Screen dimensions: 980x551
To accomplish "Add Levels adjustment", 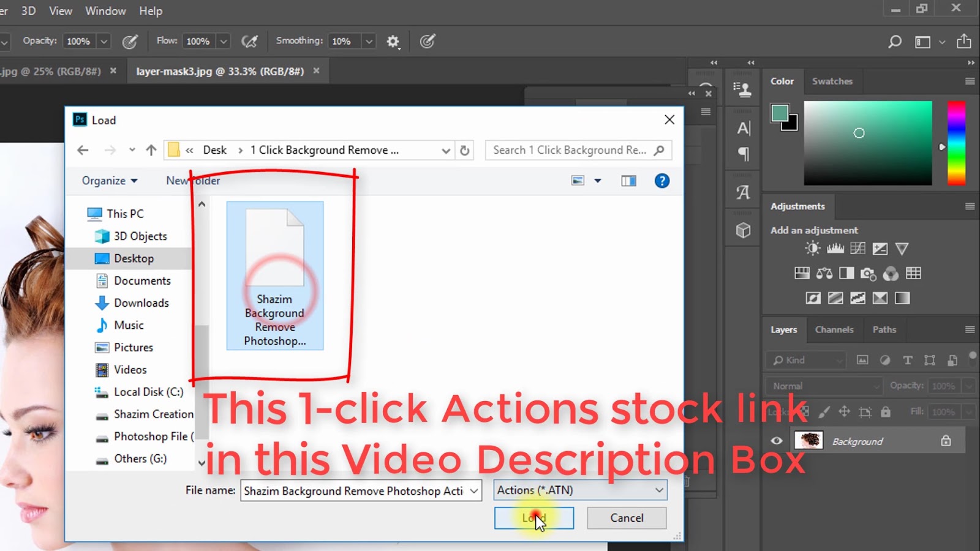I will tap(835, 249).
